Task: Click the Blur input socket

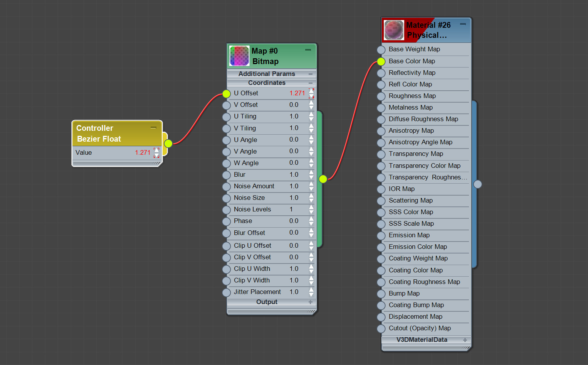Action: coord(227,175)
